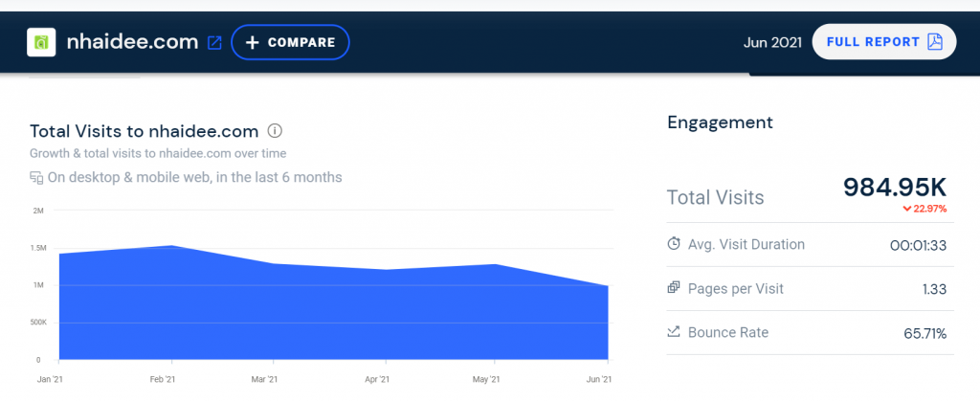
Task: Click the 1M y-axis label
Action: pos(38,286)
